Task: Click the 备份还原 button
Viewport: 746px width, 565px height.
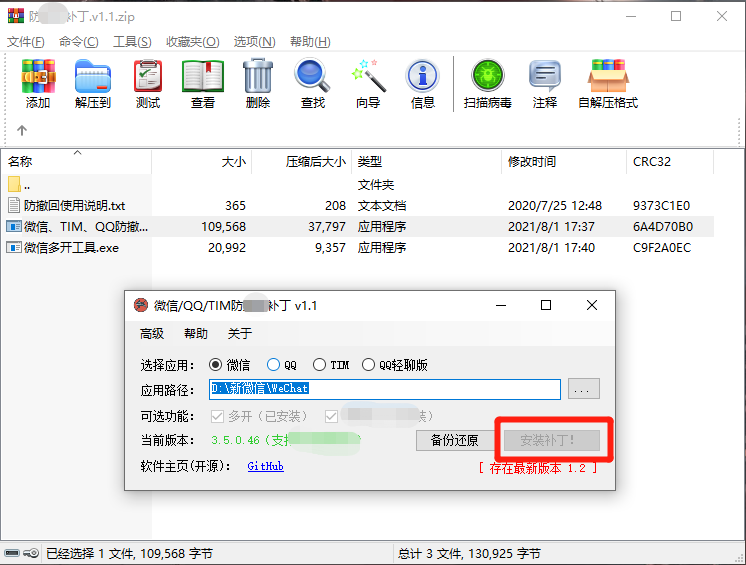Action: point(454,440)
